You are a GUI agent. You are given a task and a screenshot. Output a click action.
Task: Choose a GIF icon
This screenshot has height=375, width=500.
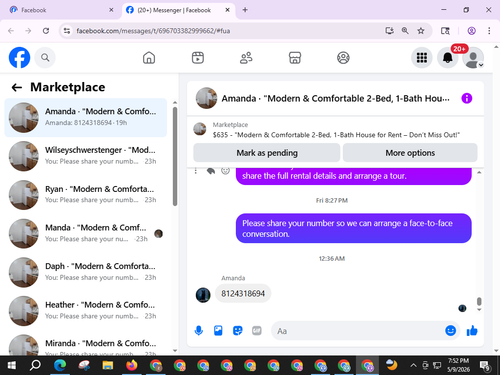[x=257, y=331]
